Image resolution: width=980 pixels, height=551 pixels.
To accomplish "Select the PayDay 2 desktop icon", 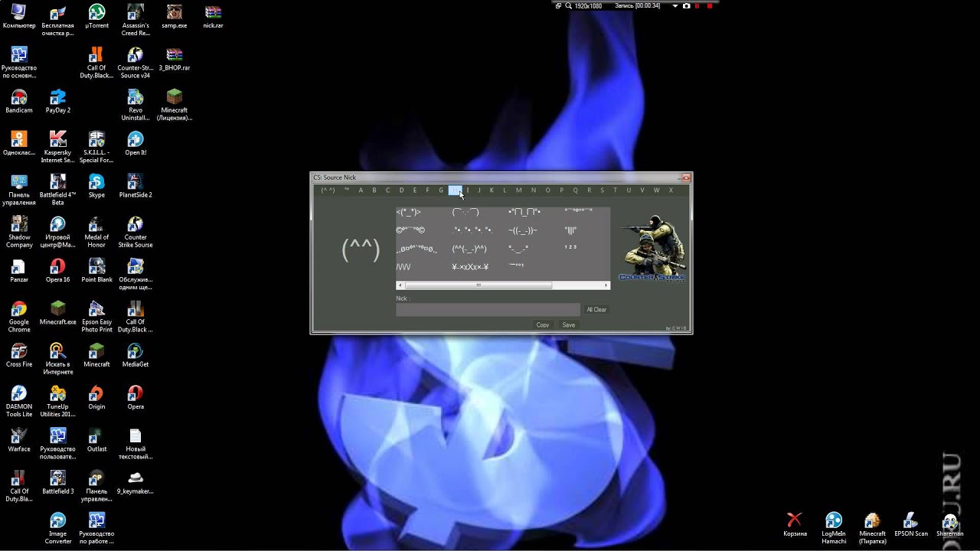I will 57,102.
